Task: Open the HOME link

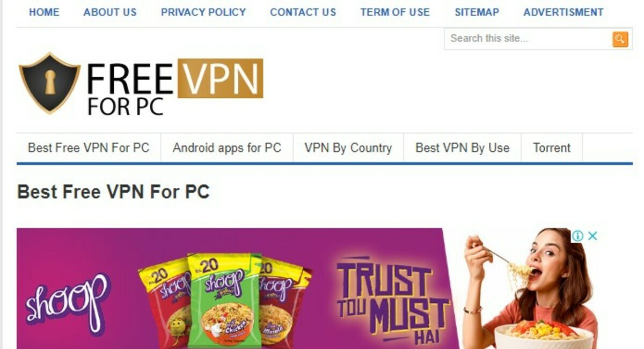Action: click(x=44, y=12)
